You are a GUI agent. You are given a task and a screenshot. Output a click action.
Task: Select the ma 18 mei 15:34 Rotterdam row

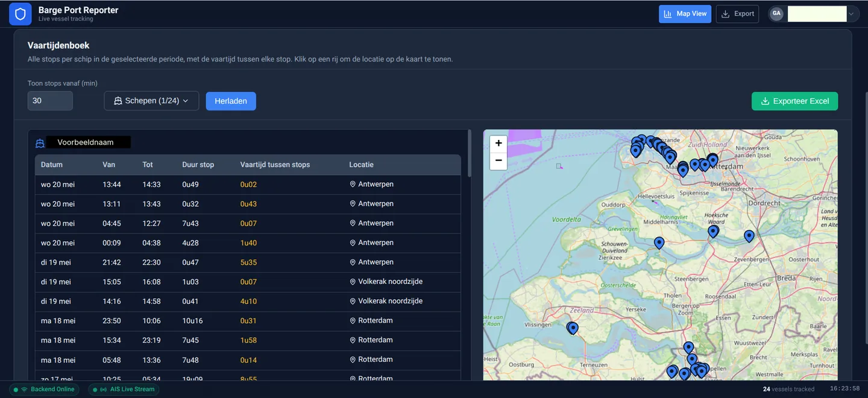[x=248, y=340]
